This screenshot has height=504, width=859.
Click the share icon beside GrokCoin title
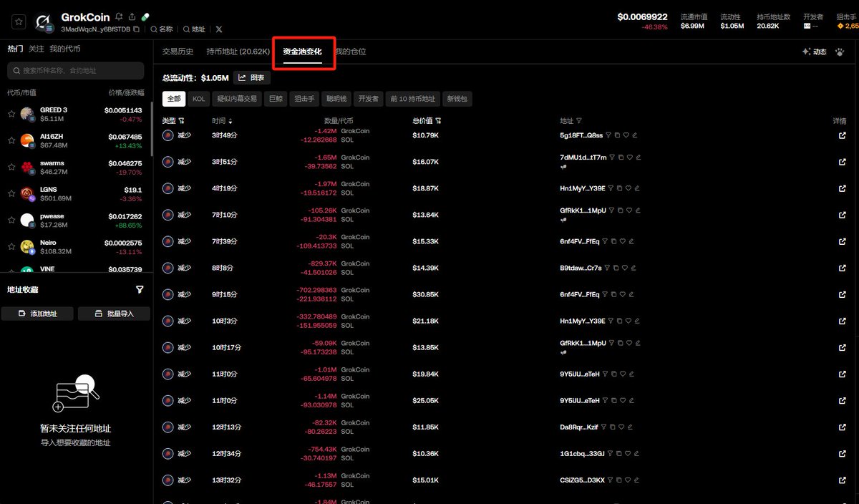pos(132,16)
